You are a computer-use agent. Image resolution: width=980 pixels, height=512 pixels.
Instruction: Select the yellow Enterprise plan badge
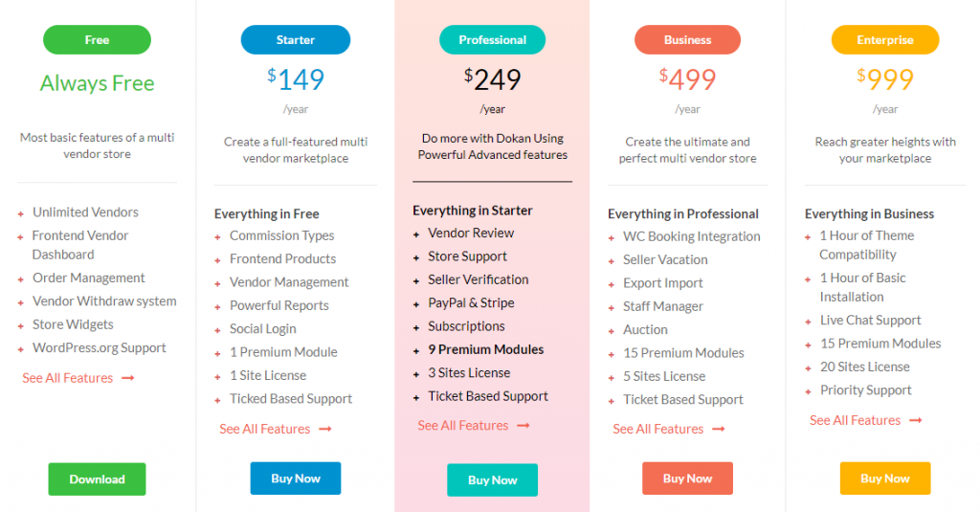point(885,40)
